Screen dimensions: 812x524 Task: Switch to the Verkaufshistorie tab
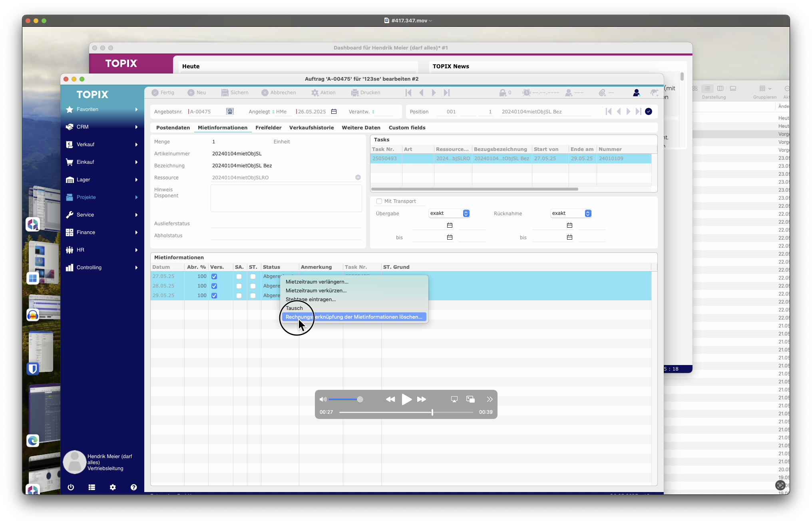click(x=312, y=128)
